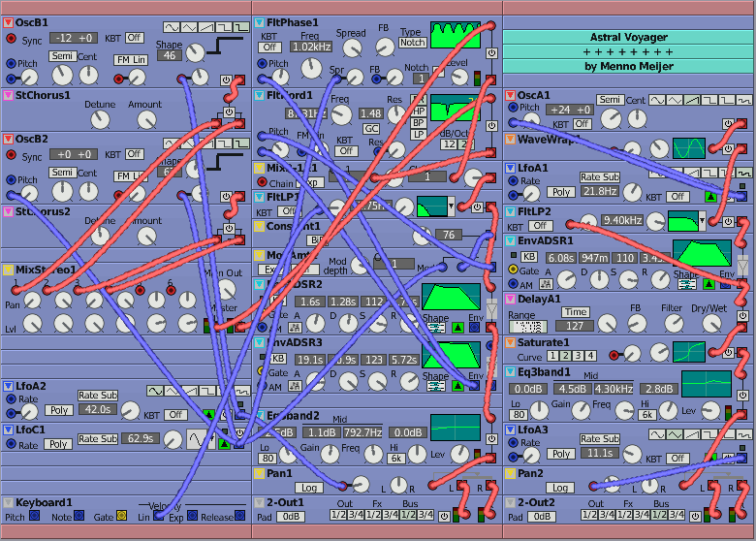Toggle the DelayA1 bypass power button
Viewport: 756px width, 541px height.
pos(742,316)
